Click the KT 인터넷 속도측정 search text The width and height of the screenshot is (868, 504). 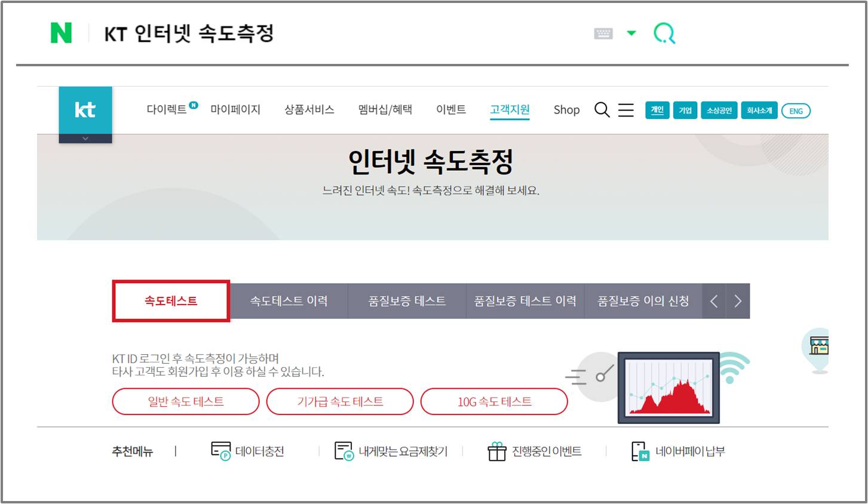point(189,33)
